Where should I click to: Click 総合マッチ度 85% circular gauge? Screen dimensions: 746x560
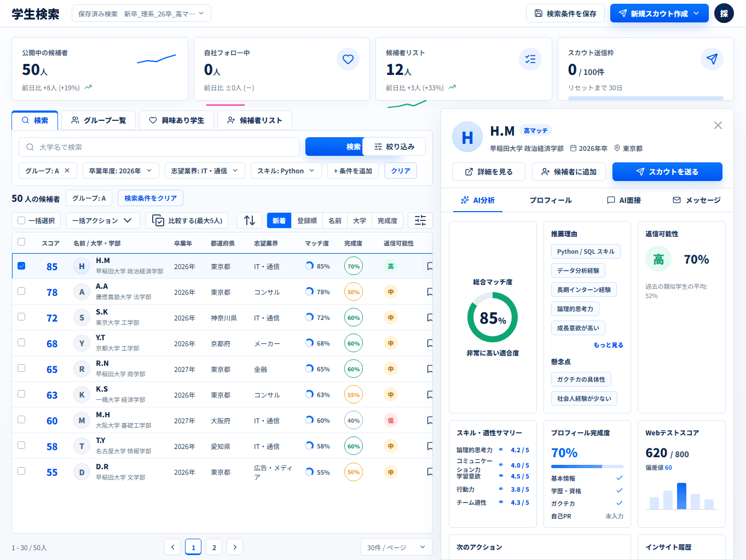pos(493,317)
